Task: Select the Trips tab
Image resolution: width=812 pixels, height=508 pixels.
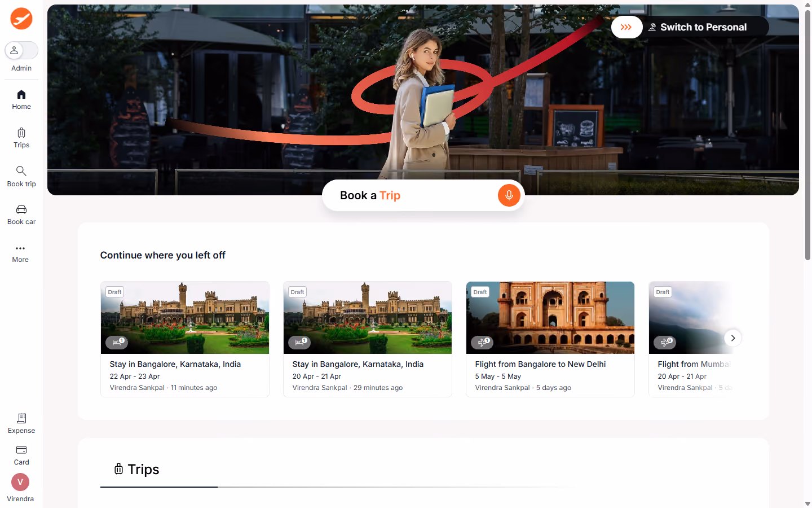Action: click(x=159, y=470)
